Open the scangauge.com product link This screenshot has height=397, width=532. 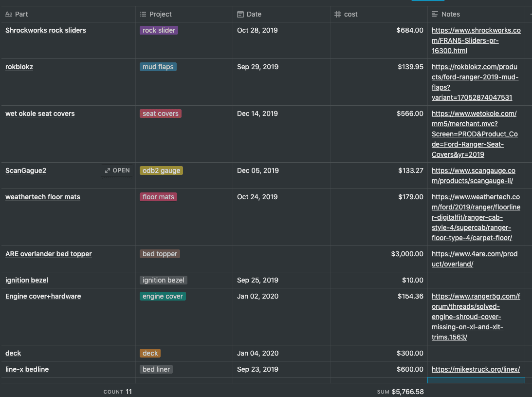tap(473, 175)
